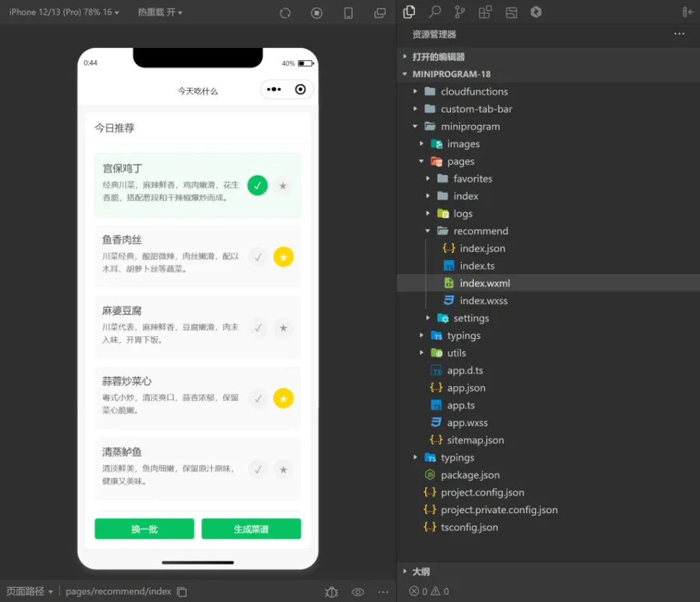The width and height of the screenshot is (700, 602).
Task: Click the mini program capsule close circle
Action: [301, 90]
